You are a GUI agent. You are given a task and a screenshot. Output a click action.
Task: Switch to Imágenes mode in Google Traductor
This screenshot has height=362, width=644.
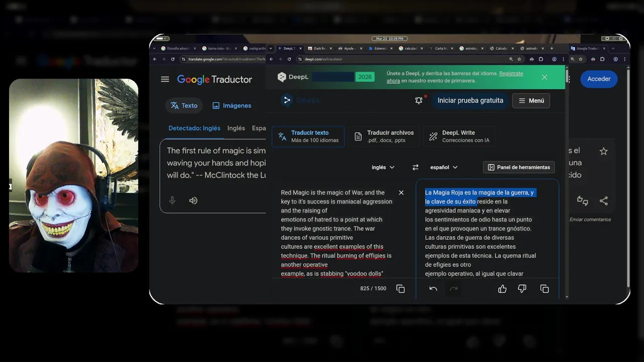click(231, 106)
